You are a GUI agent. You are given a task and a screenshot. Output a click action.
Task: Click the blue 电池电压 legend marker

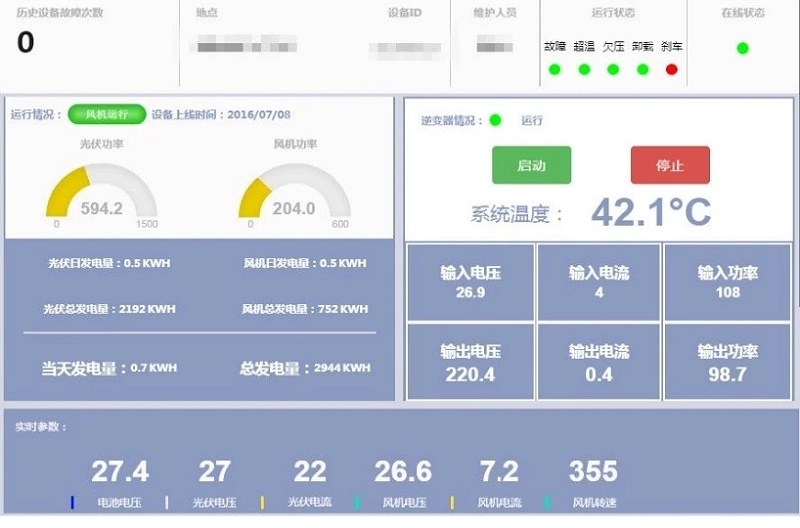click(72, 502)
